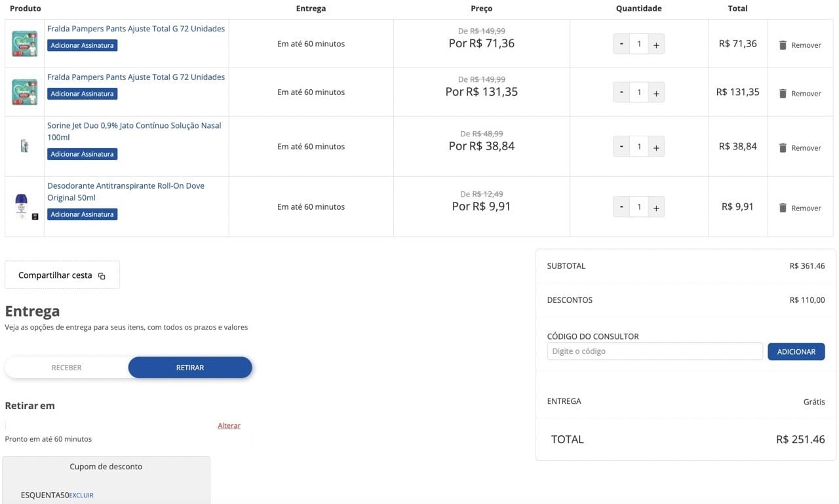This screenshot has height=504, width=839.
Task: Increase Dove deodorant quantity
Action: 656,207
